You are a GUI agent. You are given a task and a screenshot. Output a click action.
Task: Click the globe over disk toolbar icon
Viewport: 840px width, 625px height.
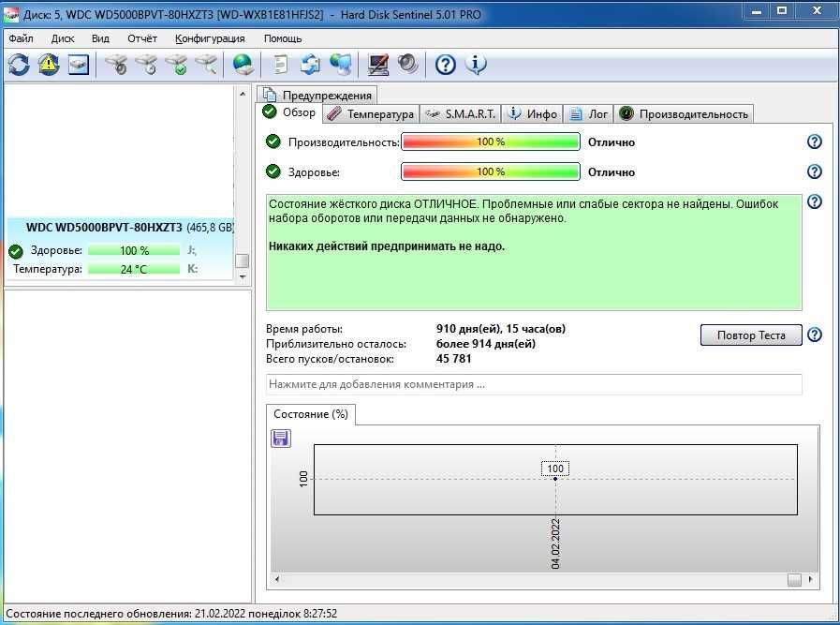click(243, 65)
